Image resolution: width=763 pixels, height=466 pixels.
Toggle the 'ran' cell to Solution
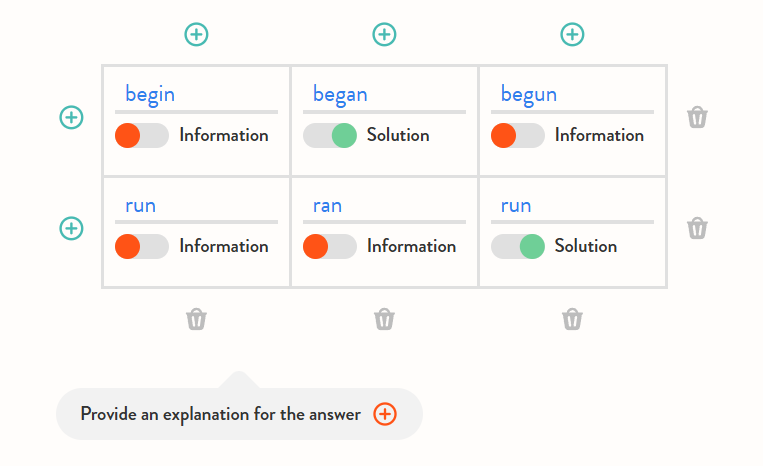(329, 246)
